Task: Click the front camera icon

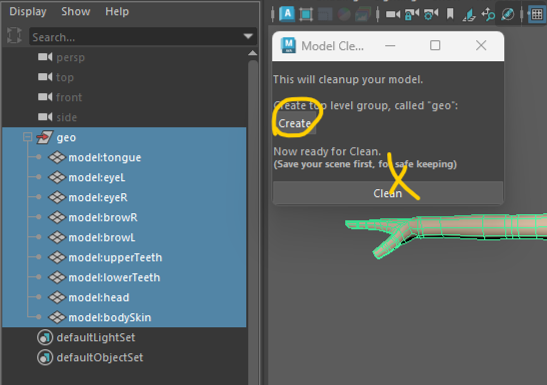Action: coord(45,97)
